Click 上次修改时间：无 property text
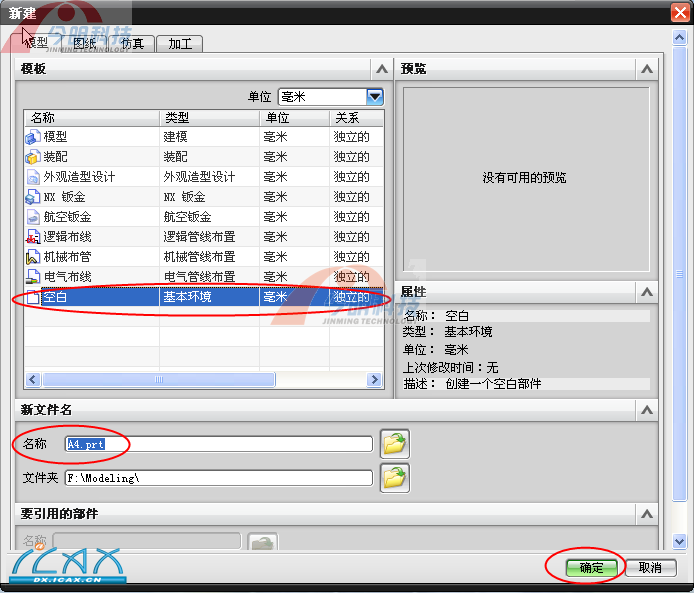 pyautogui.click(x=451, y=367)
